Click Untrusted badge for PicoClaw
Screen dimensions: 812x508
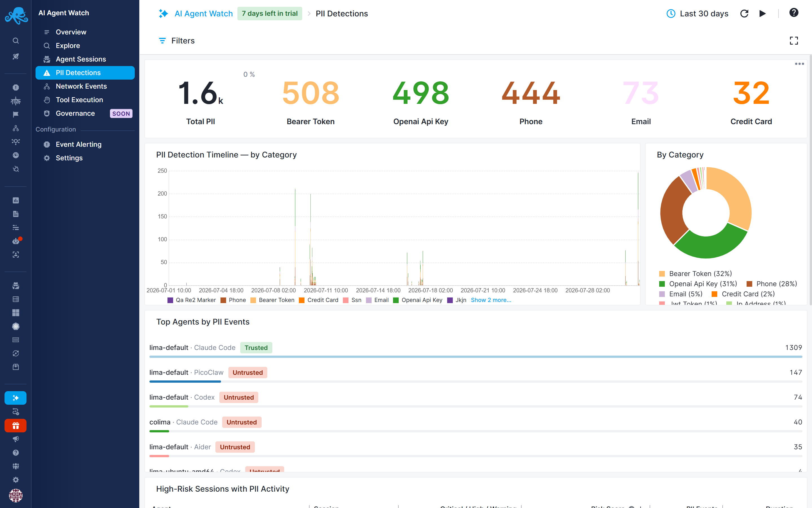248,373
